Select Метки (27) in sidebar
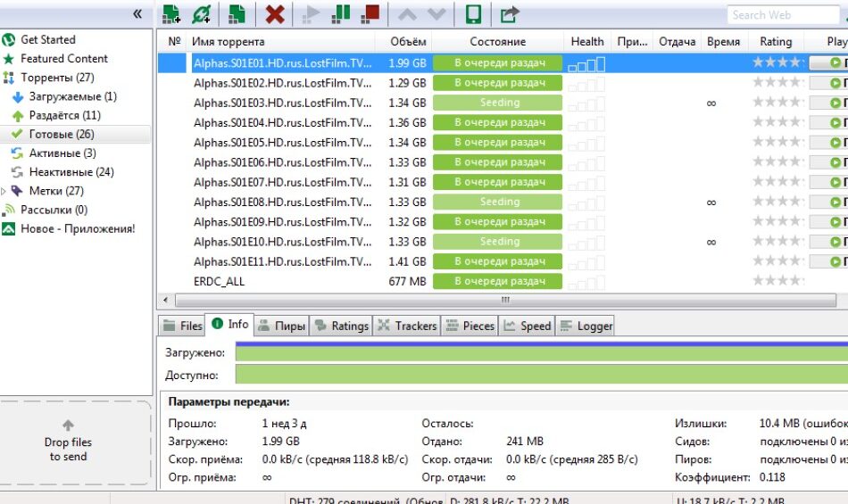This screenshot has height=504, width=848. [56, 191]
